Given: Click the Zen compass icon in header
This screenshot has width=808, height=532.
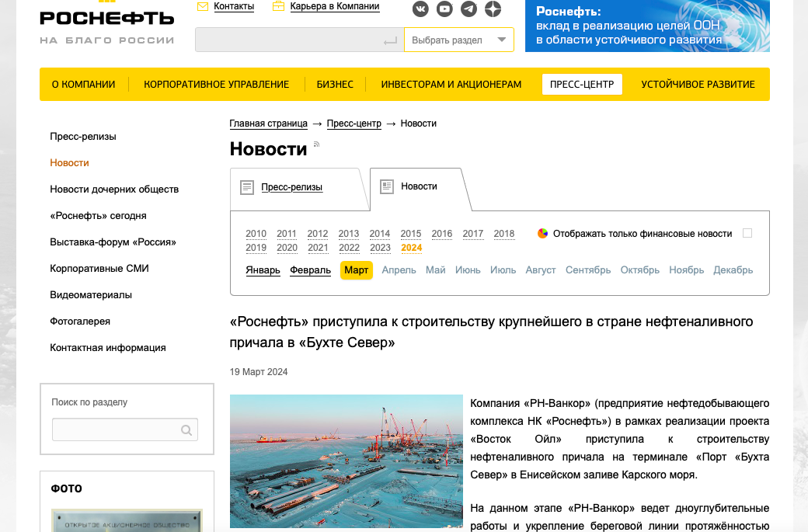Looking at the screenshot, I should tap(493, 9).
